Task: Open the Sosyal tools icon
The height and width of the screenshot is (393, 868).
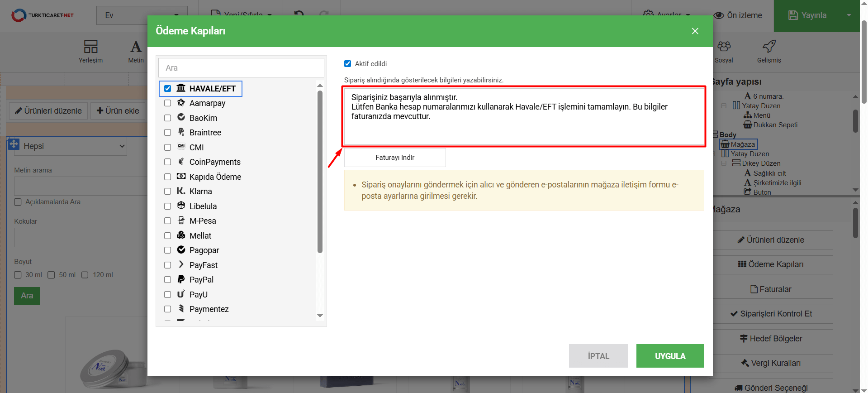Action: coord(724,47)
